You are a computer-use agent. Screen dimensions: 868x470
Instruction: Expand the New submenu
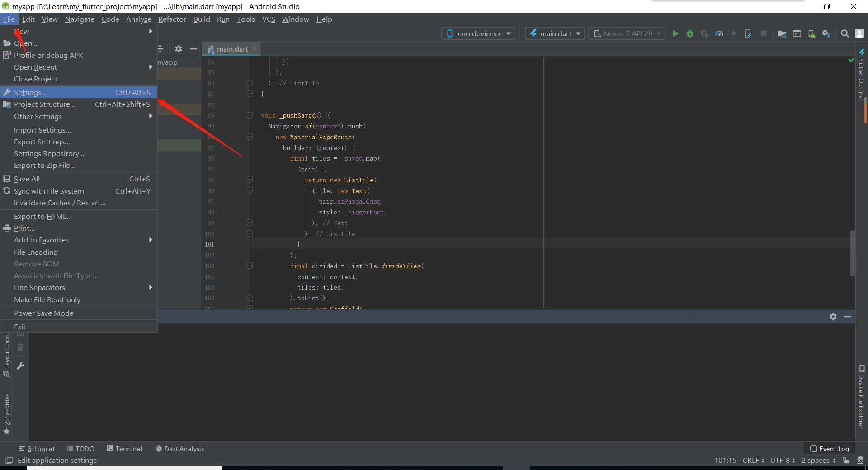[x=79, y=31]
